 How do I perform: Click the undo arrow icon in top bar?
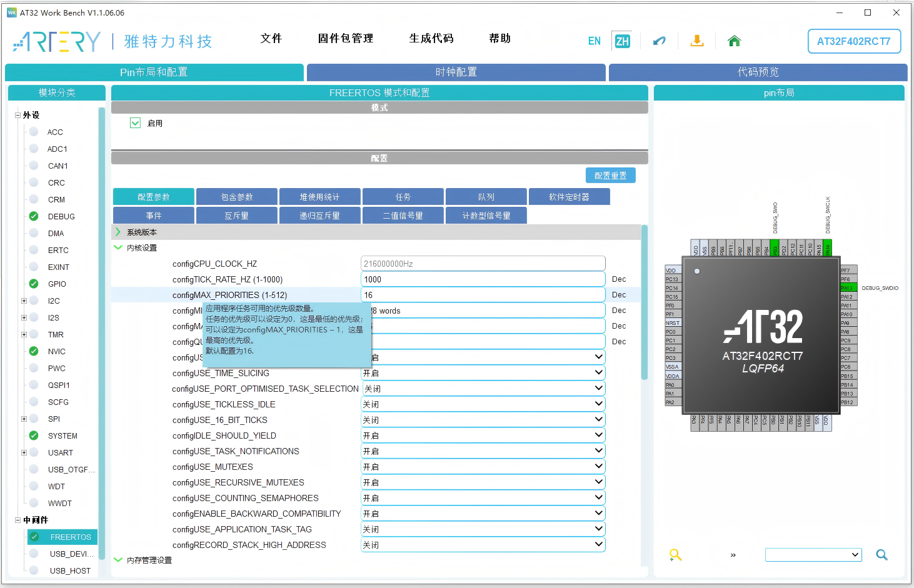[x=659, y=40]
